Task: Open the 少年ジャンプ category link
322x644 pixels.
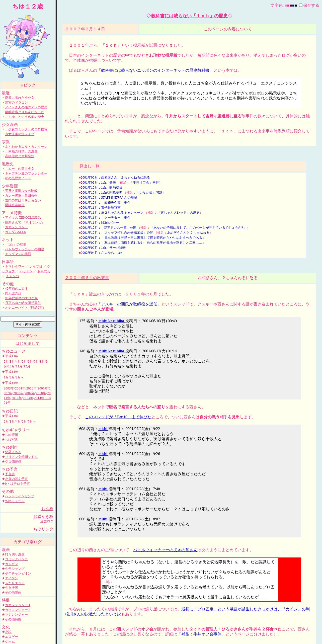Action: 15,569
